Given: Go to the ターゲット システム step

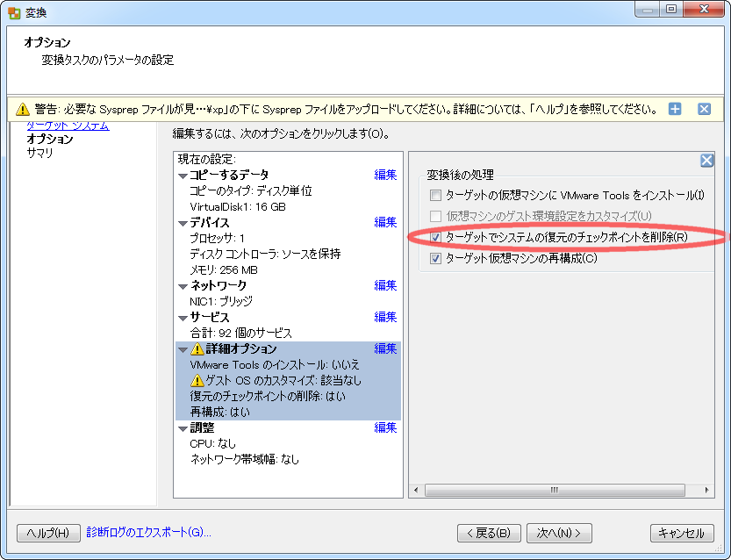Looking at the screenshot, I should click(x=68, y=126).
